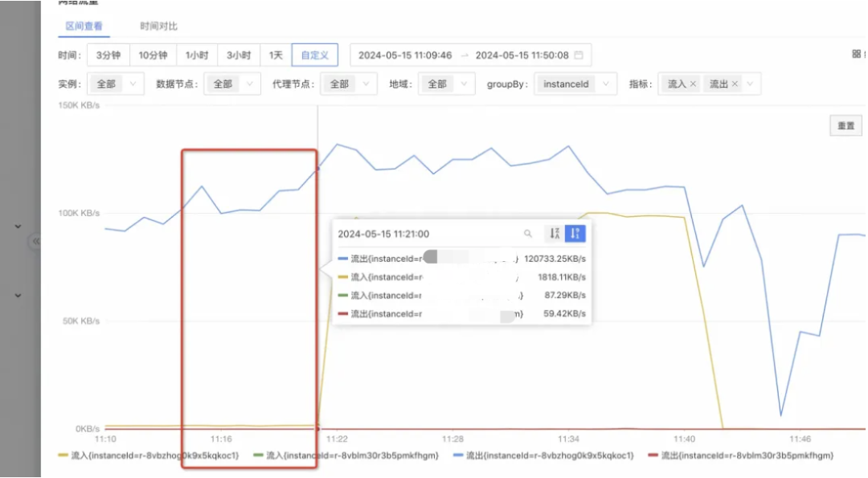The image size is (868, 478).
Task: Open the 地域 dropdown
Action: (447, 84)
